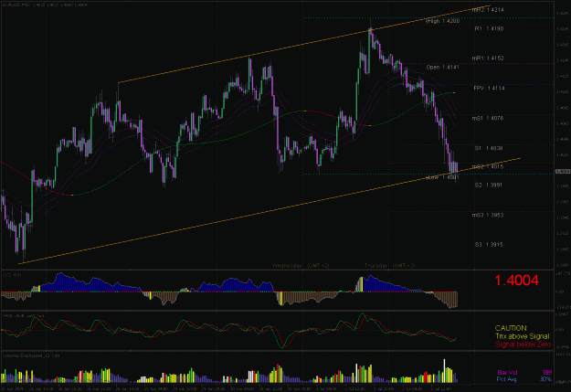Select the TRIX indicator window label
Image resolution: width=571 pixels, height=392 pixels.
[x=24, y=315]
